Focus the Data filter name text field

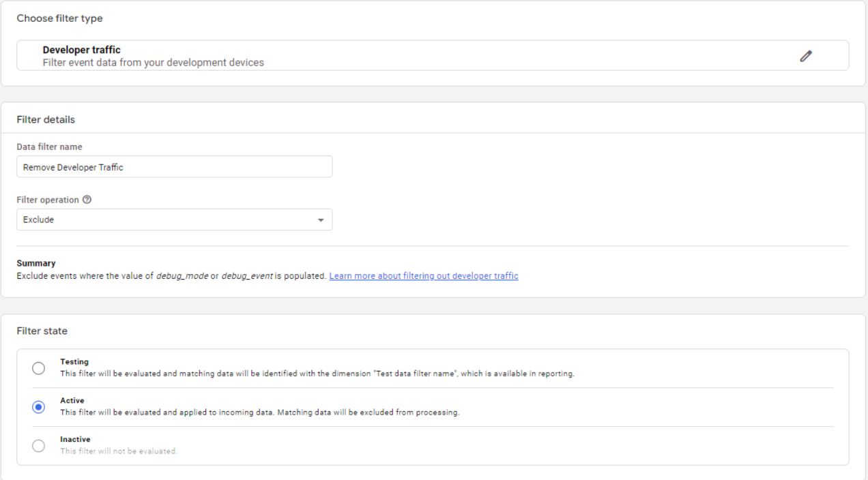click(174, 167)
